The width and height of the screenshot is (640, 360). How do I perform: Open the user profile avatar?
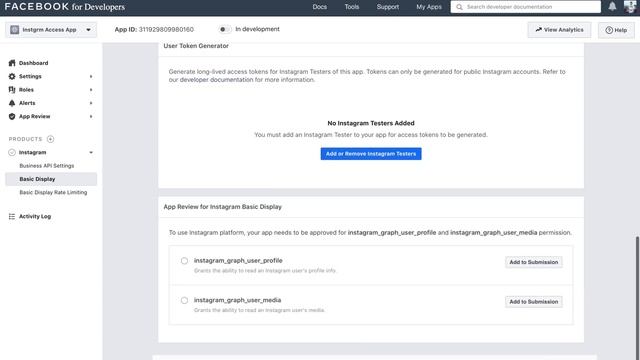click(x=630, y=7)
